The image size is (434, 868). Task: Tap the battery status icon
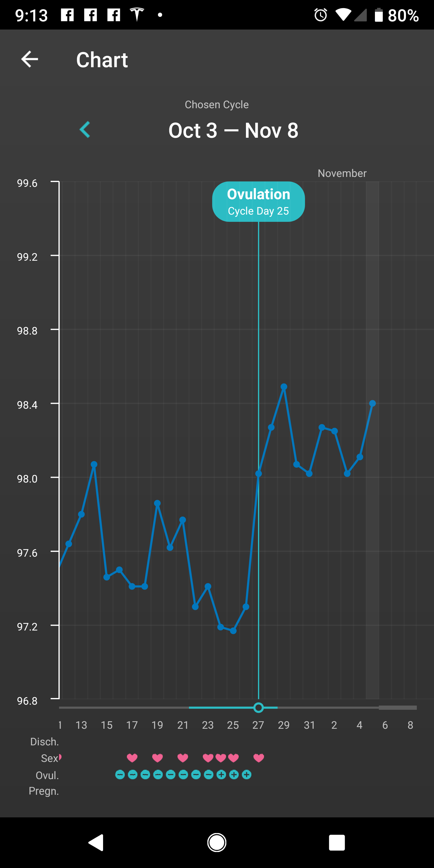(x=379, y=15)
